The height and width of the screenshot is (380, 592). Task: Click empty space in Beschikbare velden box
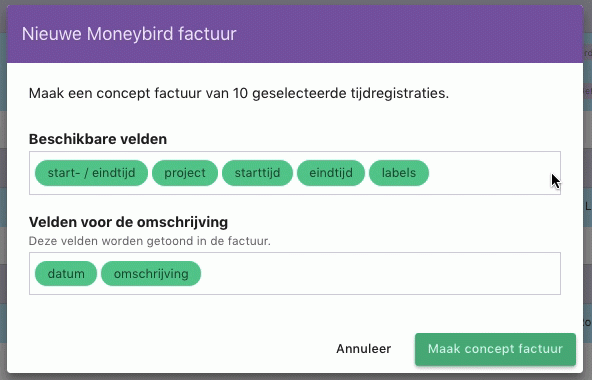[491, 173]
